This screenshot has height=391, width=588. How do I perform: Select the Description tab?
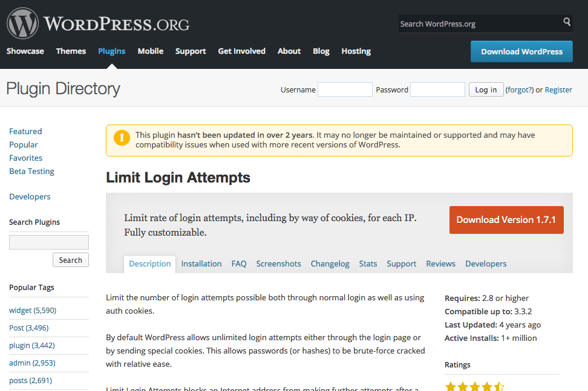(149, 263)
